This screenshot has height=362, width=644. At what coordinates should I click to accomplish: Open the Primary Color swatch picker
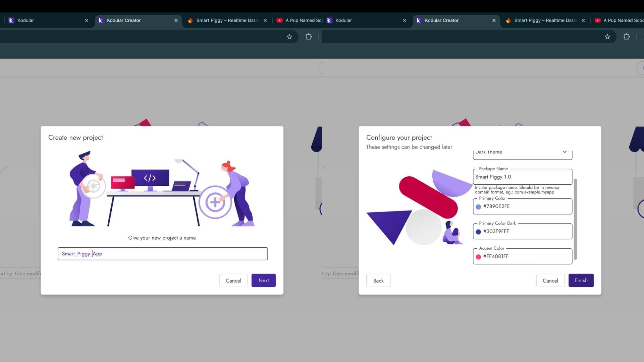pyautogui.click(x=478, y=207)
